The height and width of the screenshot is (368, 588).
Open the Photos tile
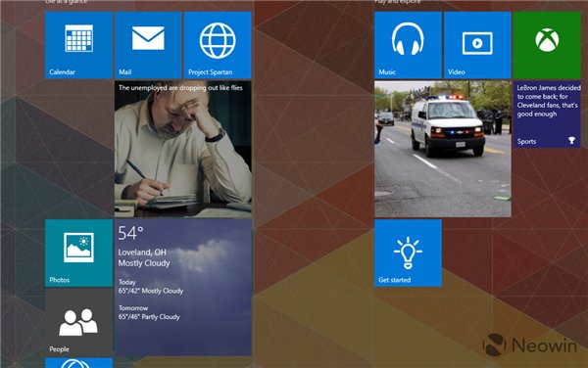tap(78, 253)
